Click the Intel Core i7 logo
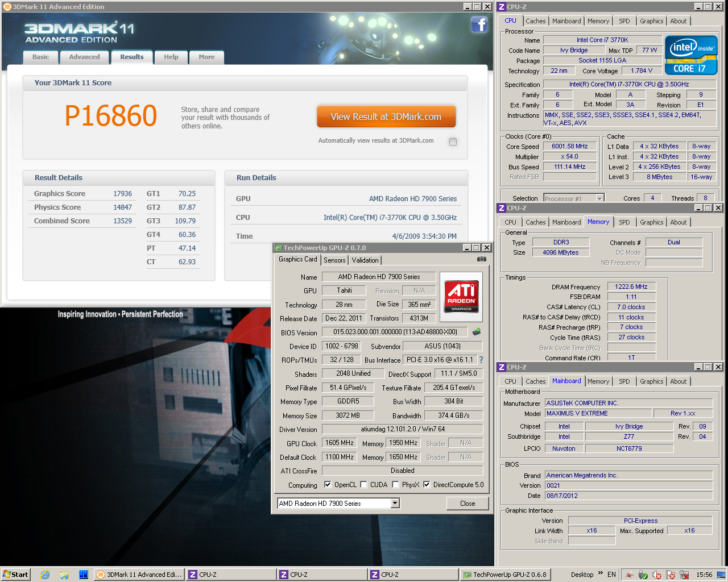728x582 pixels. click(691, 55)
